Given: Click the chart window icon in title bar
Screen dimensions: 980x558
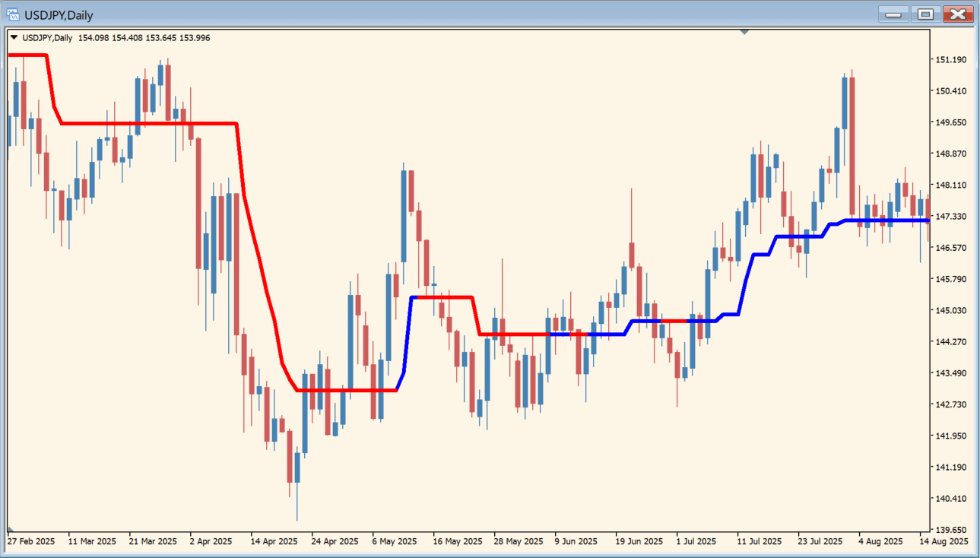Looking at the screenshot, I should pos(13,14).
